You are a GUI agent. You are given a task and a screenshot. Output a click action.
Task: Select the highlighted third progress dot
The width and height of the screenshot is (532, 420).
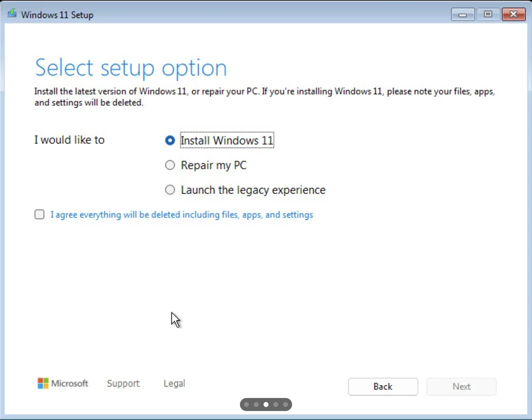coord(266,405)
